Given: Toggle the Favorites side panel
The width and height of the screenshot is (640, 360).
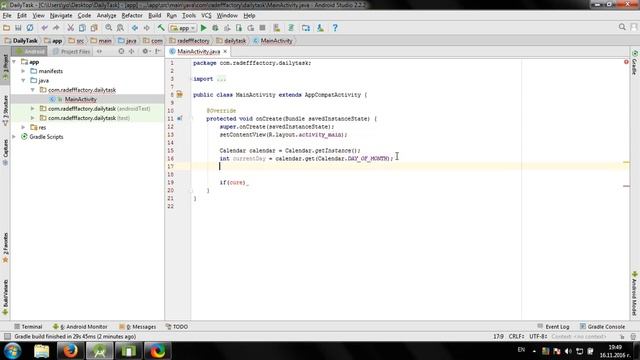Looking at the screenshot, I should (5, 248).
